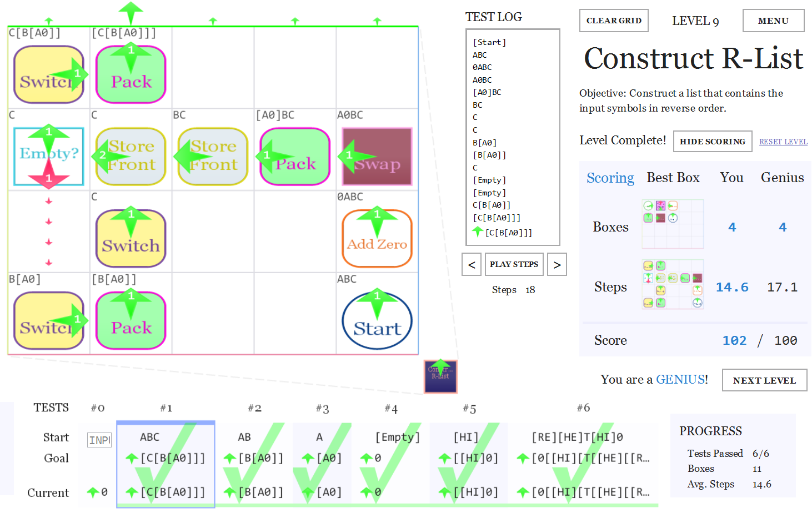Step backward with the < button

pos(472,264)
